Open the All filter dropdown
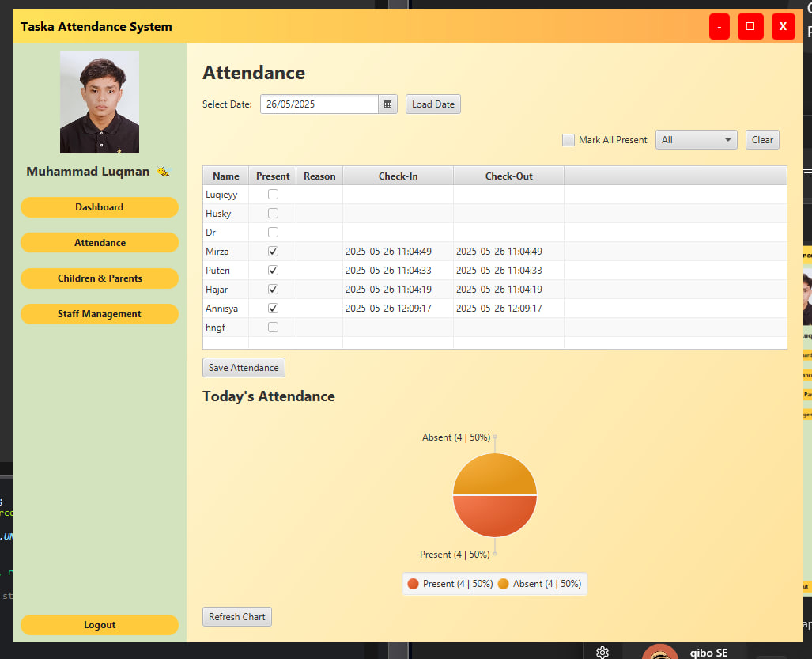The height and width of the screenshot is (659, 812). click(x=696, y=140)
